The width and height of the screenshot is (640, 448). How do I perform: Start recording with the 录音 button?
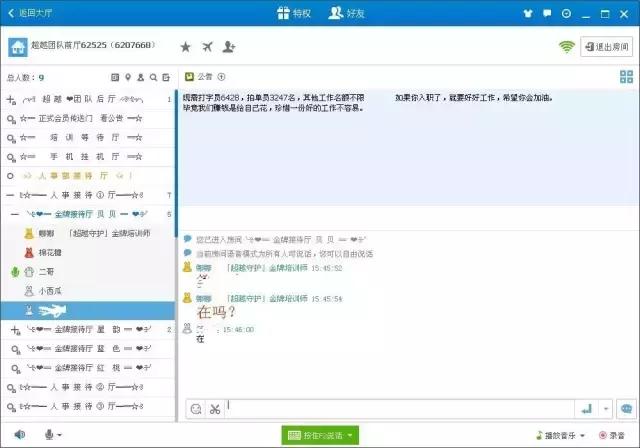[611, 435]
